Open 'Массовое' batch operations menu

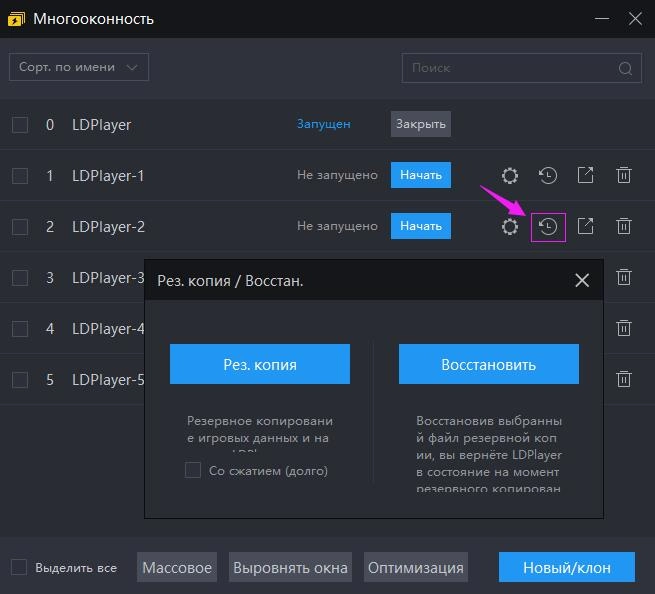tap(177, 567)
